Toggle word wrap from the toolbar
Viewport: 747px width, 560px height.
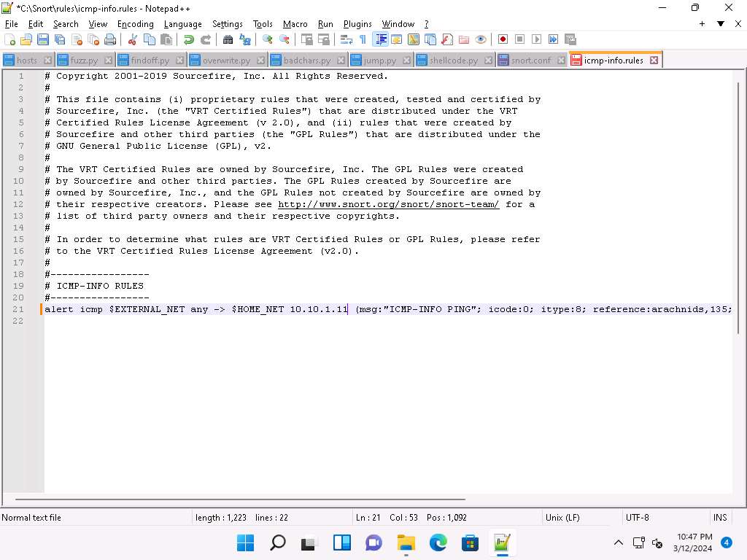click(x=344, y=39)
